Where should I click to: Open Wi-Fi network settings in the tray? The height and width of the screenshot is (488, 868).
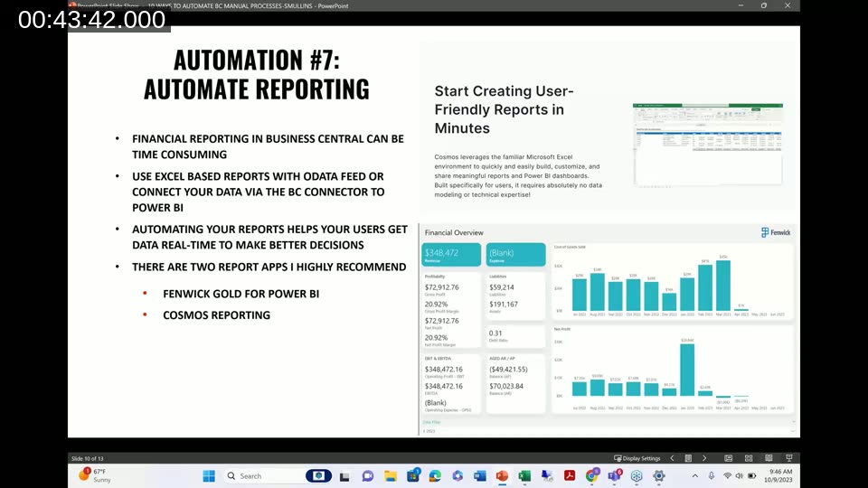[727, 476]
